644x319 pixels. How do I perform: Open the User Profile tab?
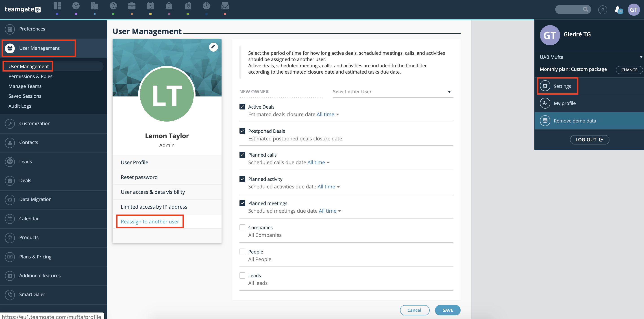coord(167,162)
